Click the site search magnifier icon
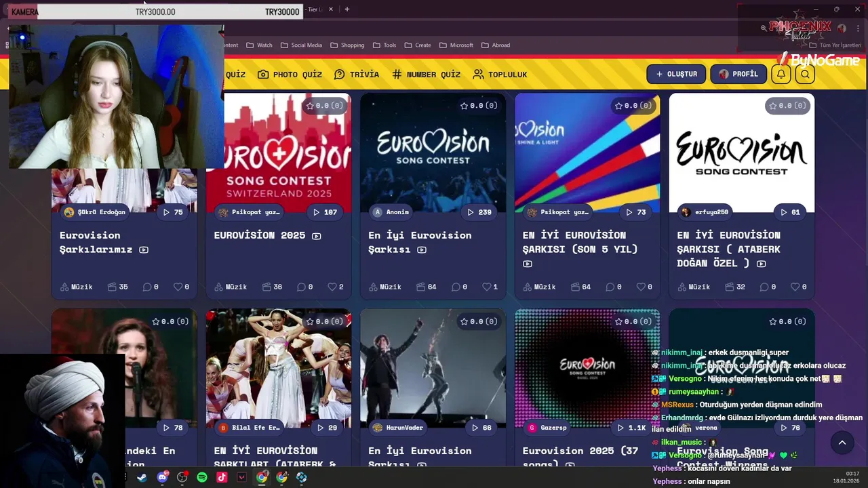The image size is (868, 488). pos(804,75)
